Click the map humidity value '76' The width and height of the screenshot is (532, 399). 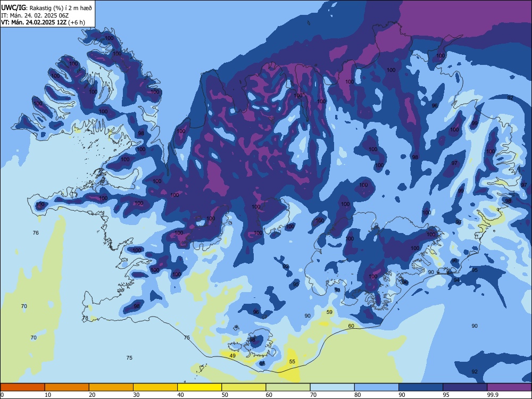click(x=36, y=232)
